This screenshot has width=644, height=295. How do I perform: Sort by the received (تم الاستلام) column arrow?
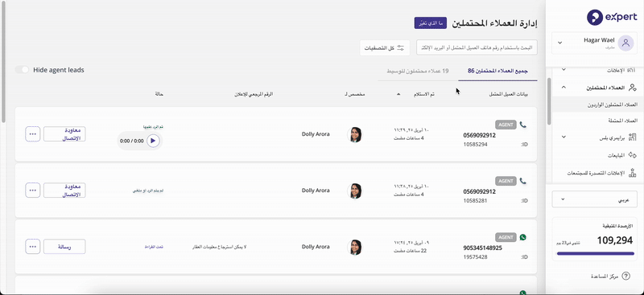398,94
